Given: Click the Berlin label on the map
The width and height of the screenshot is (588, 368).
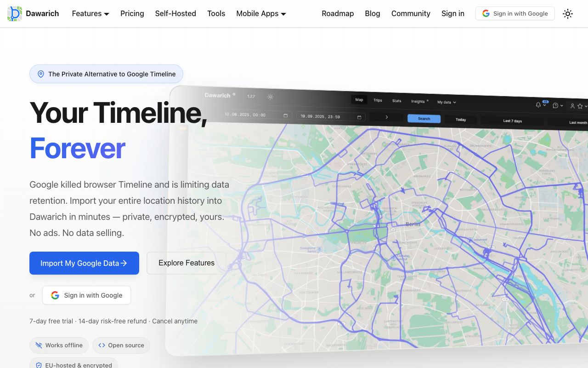Looking at the screenshot, I should click(413, 224).
